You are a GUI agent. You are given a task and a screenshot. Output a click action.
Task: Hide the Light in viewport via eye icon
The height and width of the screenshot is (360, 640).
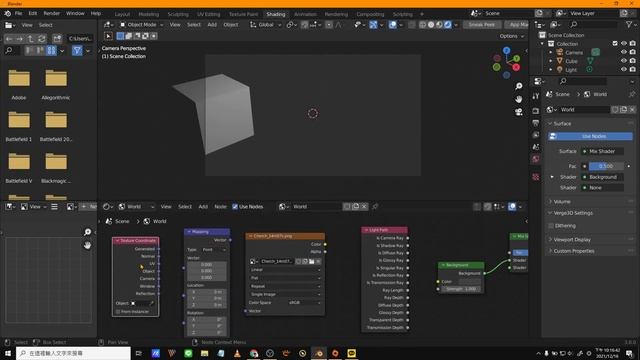click(x=624, y=70)
